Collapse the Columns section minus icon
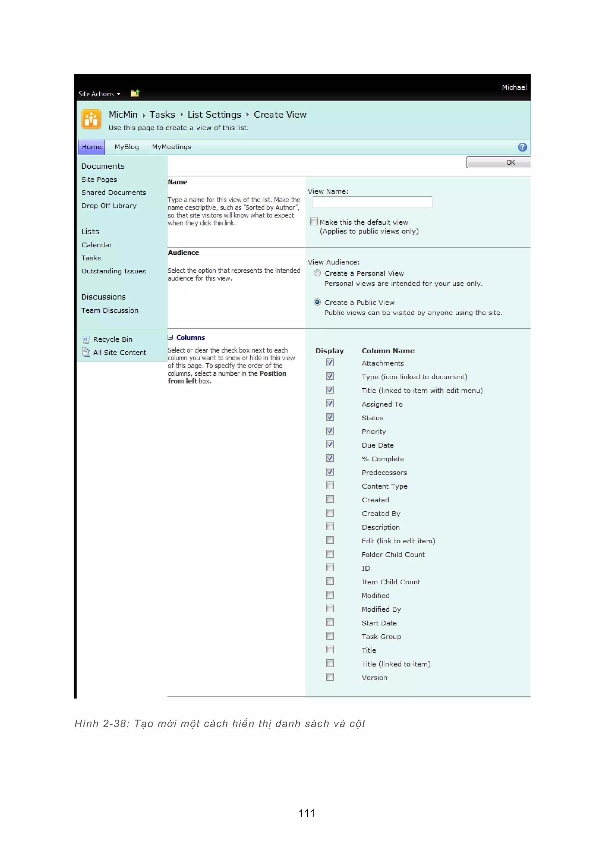This screenshot has height=868, width=614. pos(171,337)
